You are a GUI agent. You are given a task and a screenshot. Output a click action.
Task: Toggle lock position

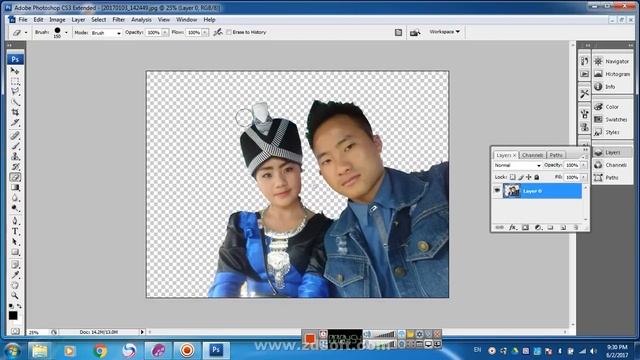[529, 177]
